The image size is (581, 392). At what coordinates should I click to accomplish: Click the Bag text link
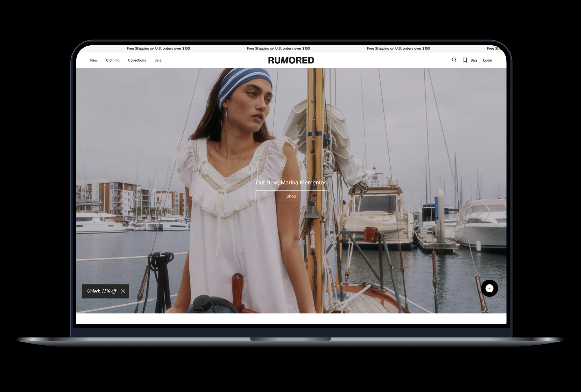[473, 60]
